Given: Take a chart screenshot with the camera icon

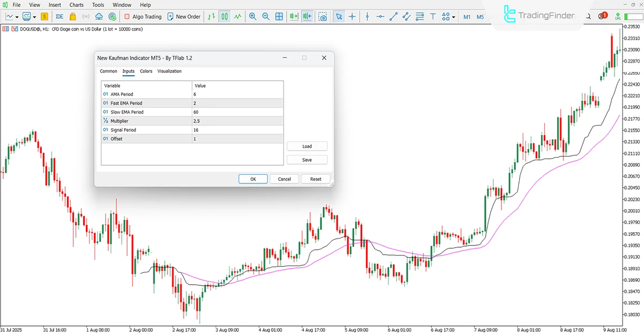Looking at the screenshot, I should [323, 17].
